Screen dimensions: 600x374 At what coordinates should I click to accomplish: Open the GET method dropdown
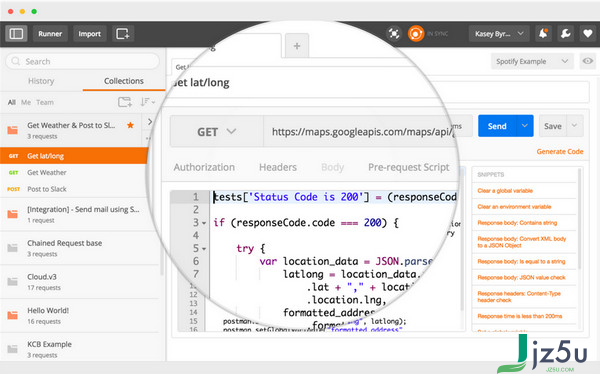tap(217, 132)
